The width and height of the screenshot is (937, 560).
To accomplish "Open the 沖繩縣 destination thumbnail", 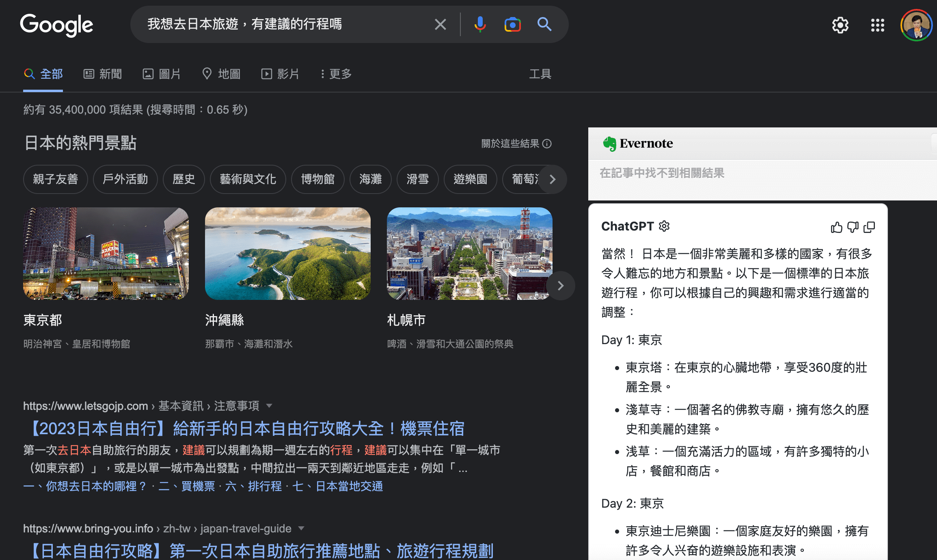I will [x=287, y=254].
